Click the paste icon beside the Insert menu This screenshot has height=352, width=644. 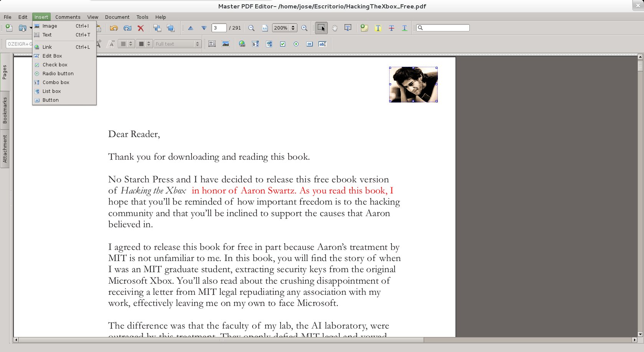99,28
